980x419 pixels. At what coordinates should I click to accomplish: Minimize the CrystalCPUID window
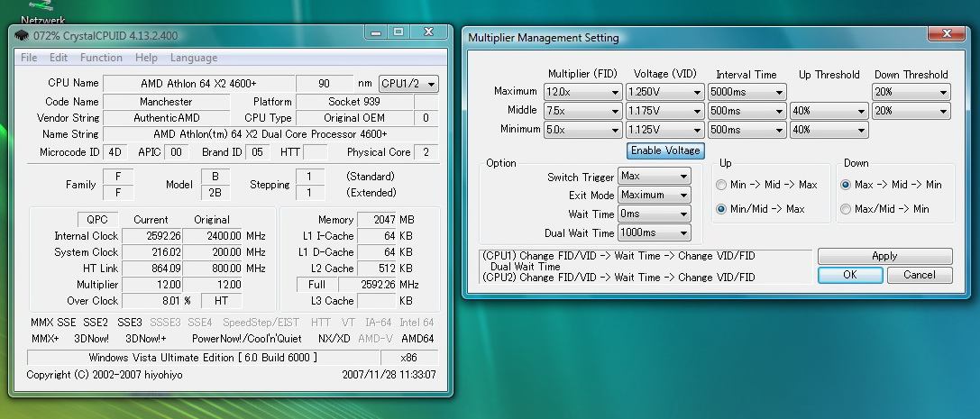[376, 32]
